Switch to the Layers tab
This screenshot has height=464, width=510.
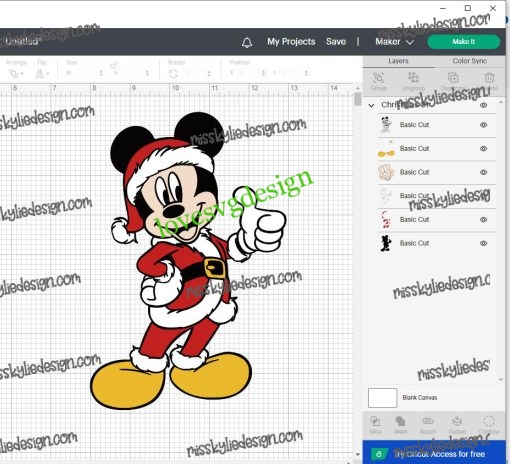point(398,61)
